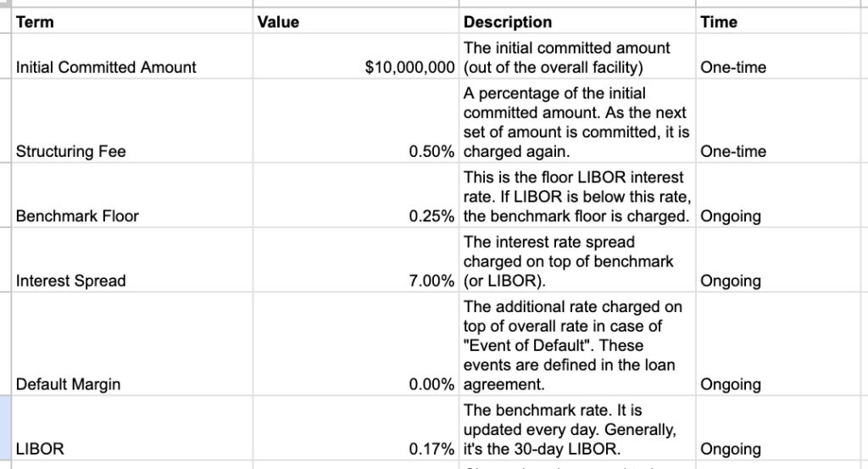Viewport: 868px width, 469px height.
Task: Select the Benchmark Floor term cell
Action: point(77,216)
